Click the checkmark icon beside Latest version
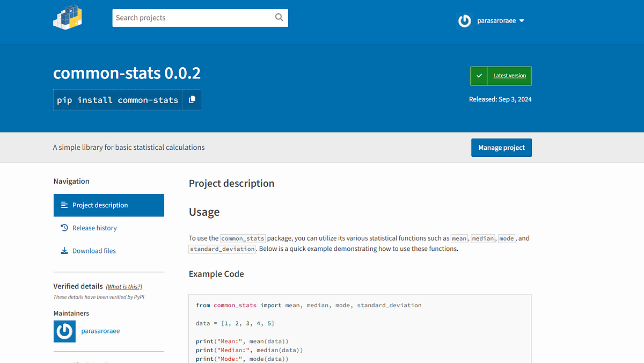This screenshot has width=644, height=363. (479, 76)
